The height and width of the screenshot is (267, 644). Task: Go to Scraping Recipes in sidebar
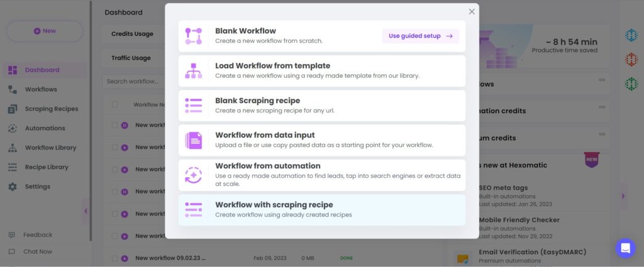click(43, 109)
